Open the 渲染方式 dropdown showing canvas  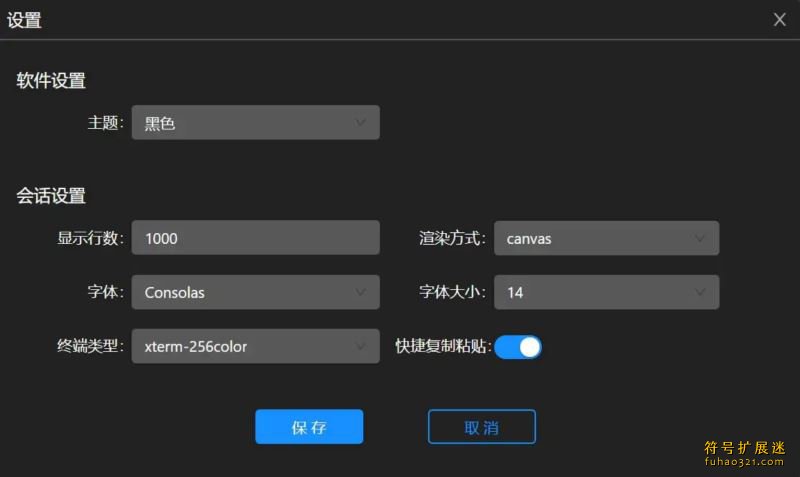pos(607,238)
